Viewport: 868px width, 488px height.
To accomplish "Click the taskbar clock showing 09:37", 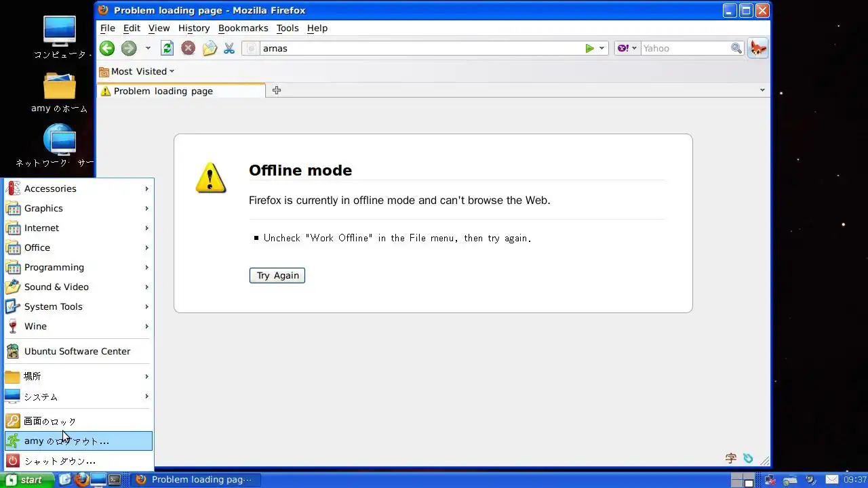I will (855, 480).
